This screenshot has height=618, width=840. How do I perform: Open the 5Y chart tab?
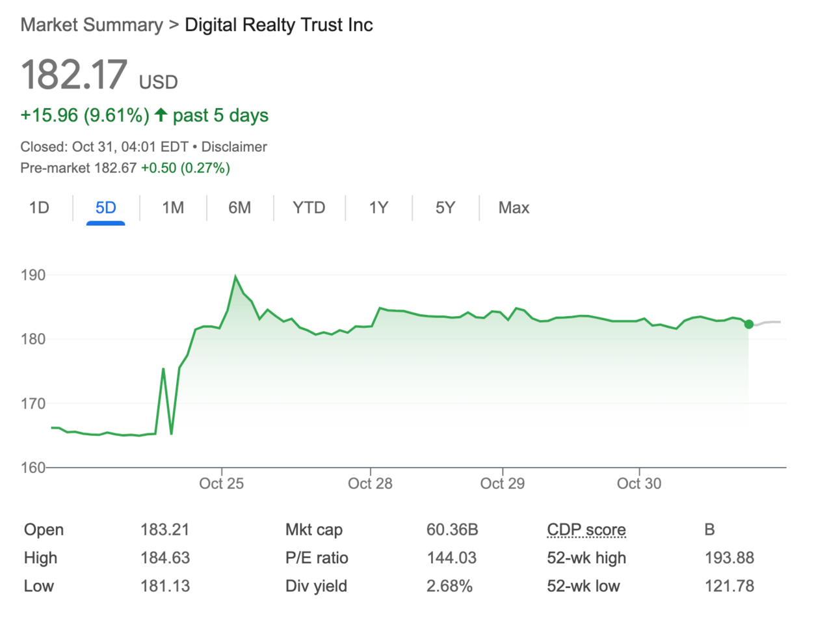pyautogui.click(x=445, y=208)
